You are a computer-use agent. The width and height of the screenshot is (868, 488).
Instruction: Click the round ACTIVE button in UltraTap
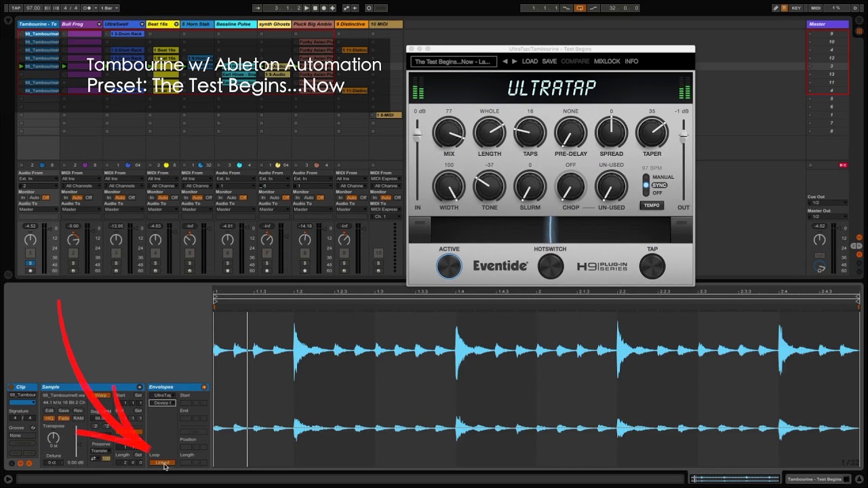(449, 266)
